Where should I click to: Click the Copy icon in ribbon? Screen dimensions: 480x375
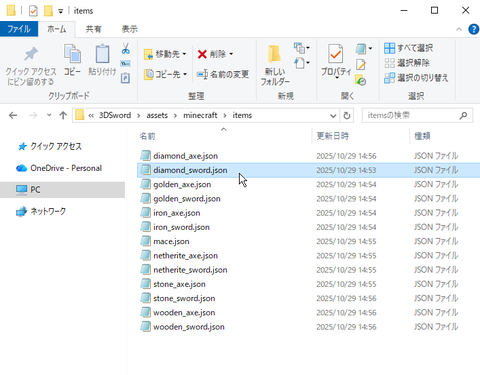[x=72, y=54]
